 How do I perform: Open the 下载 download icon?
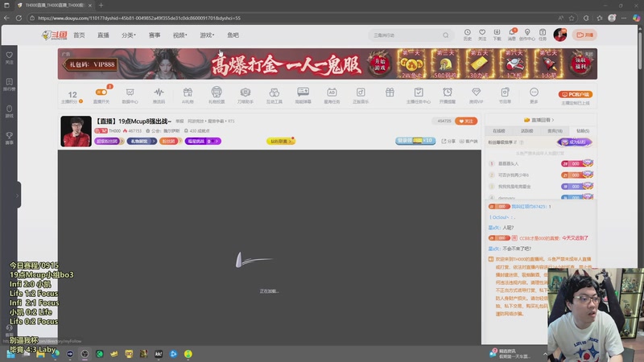(497, 35)
